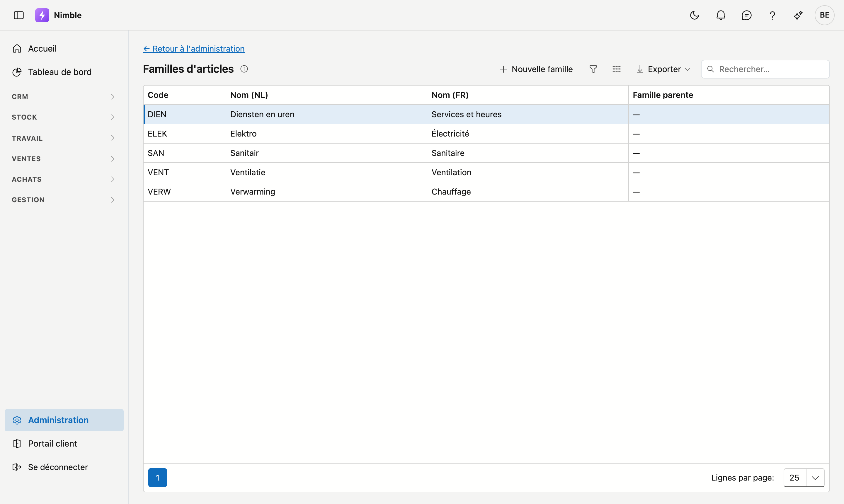
Task: Click the Diensten en uren cell
Action: point(326,115)
